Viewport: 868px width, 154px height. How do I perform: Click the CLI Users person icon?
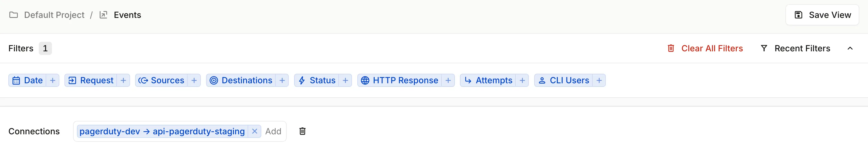click(x=542, y=81)
